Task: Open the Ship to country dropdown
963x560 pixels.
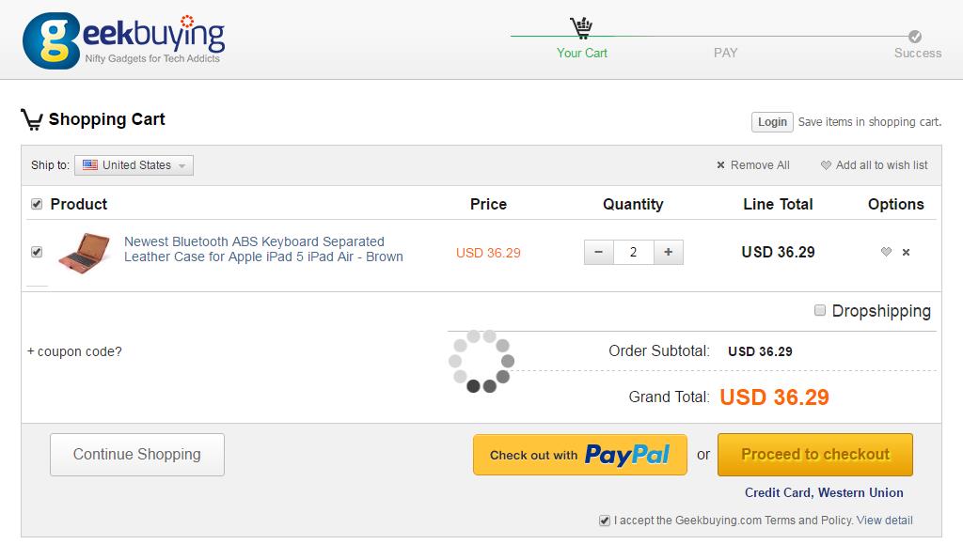Action: 134,164
